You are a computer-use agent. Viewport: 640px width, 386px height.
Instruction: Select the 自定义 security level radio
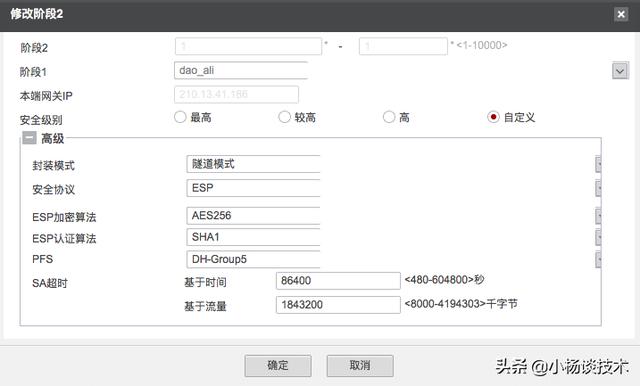point(493,117)
